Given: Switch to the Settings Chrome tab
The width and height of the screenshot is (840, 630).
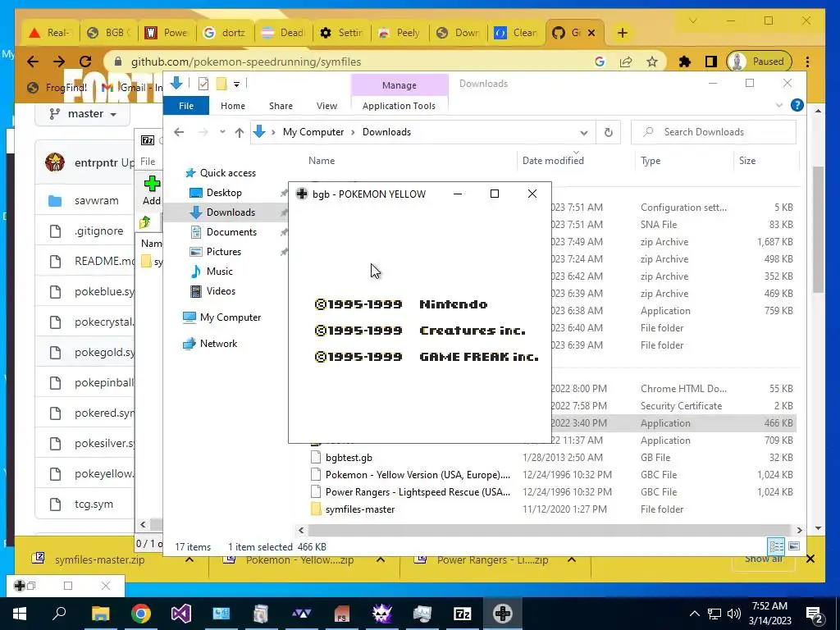Looking at the screenshot, I should [340, 33].
